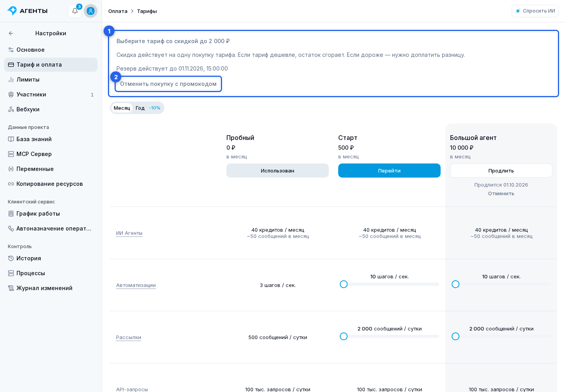This screenshot has height=392, width=565.
Task: Click the Участники shield icon
Action: pos(11,94)
